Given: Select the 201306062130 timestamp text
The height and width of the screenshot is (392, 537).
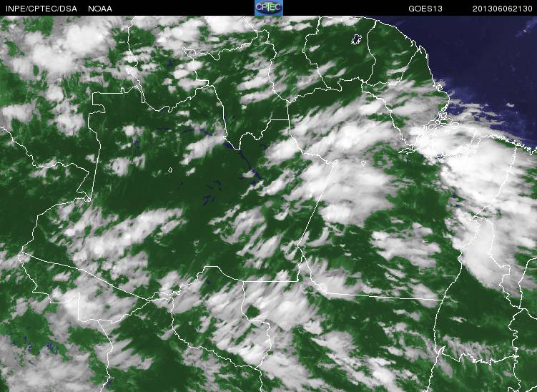Looking at the screenshot, I should (503, 9).
